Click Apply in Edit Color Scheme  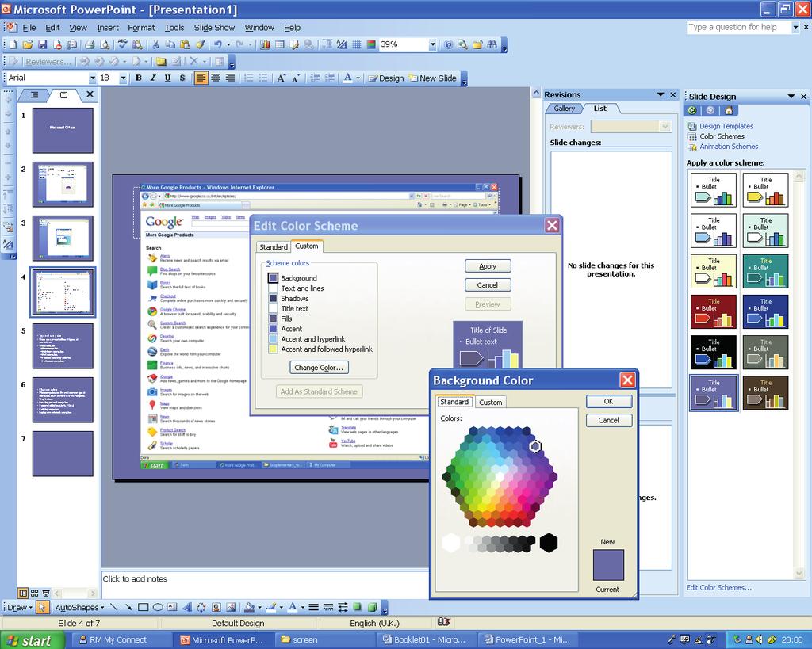488,266
